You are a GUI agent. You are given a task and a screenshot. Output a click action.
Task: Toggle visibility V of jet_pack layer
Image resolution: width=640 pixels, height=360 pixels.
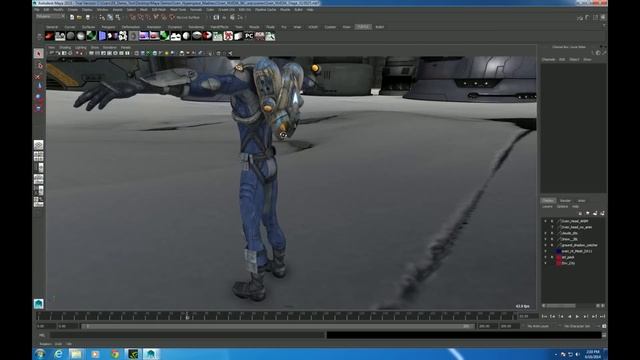(x=545, y=257)
